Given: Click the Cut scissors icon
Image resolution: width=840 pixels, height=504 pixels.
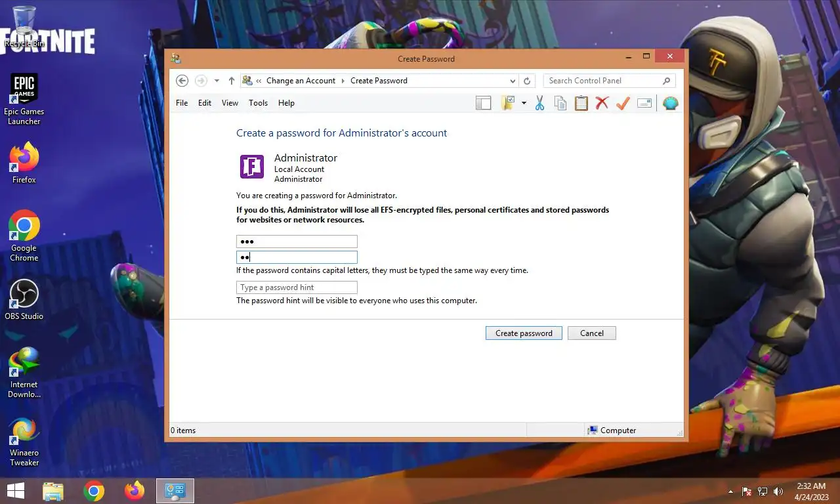Looking at the screenshot, I should coord(539,103).
